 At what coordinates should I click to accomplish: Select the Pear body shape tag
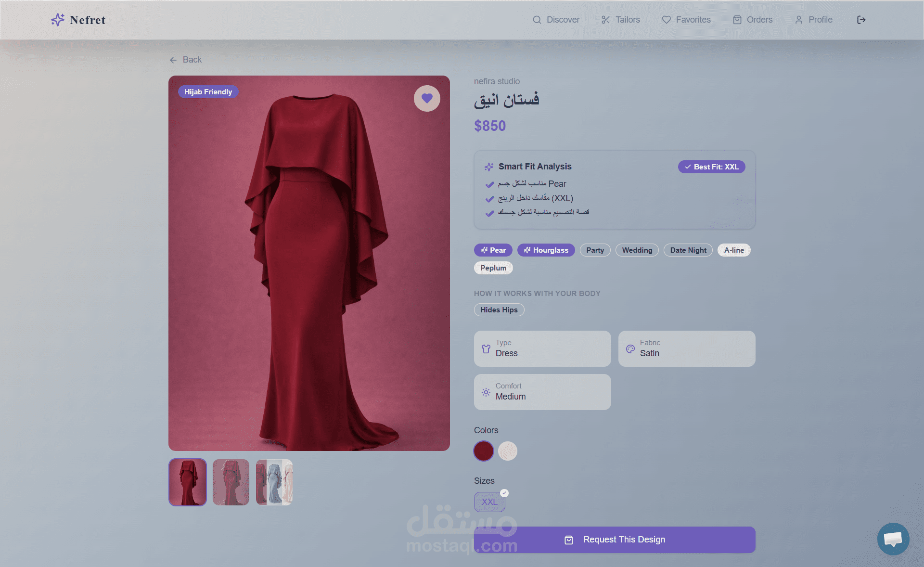[x=493, y=250]
